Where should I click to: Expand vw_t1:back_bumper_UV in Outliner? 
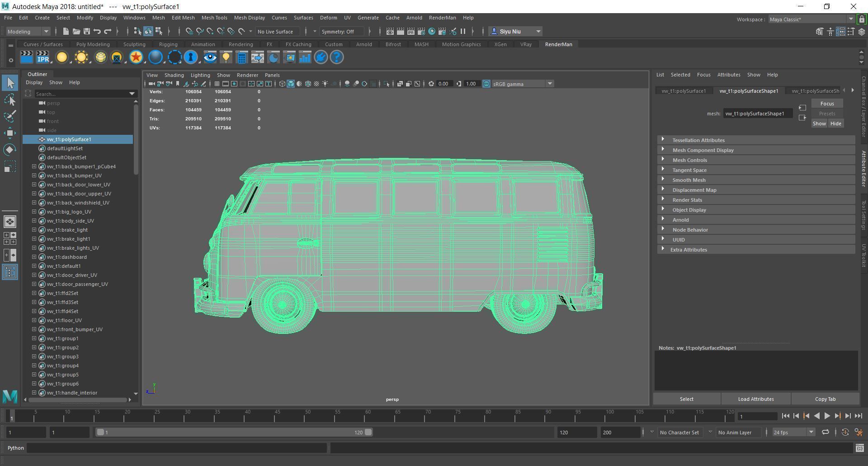click(x=34, y=176)
